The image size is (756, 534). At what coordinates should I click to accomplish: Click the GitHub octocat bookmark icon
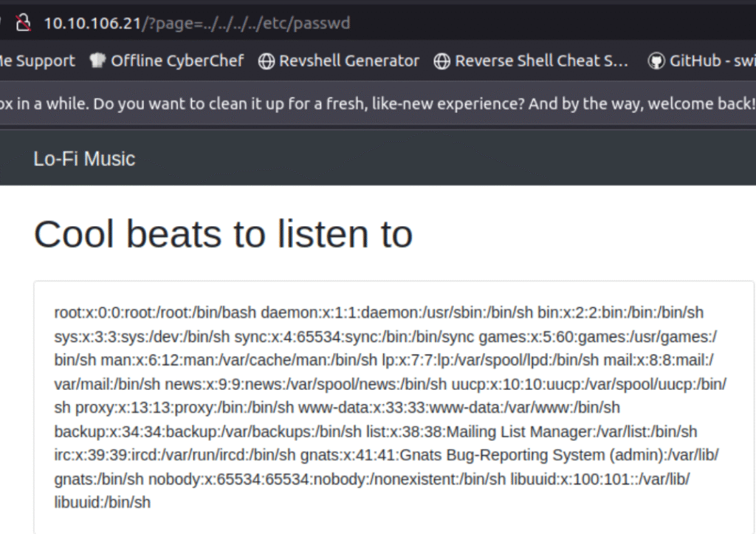[x=656, y=61]
